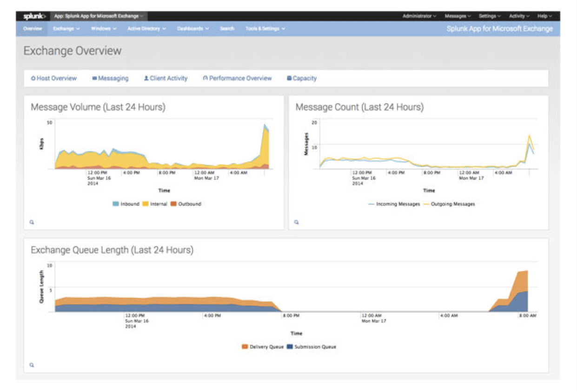Open the Tools & Settings menu

point(265,29)
